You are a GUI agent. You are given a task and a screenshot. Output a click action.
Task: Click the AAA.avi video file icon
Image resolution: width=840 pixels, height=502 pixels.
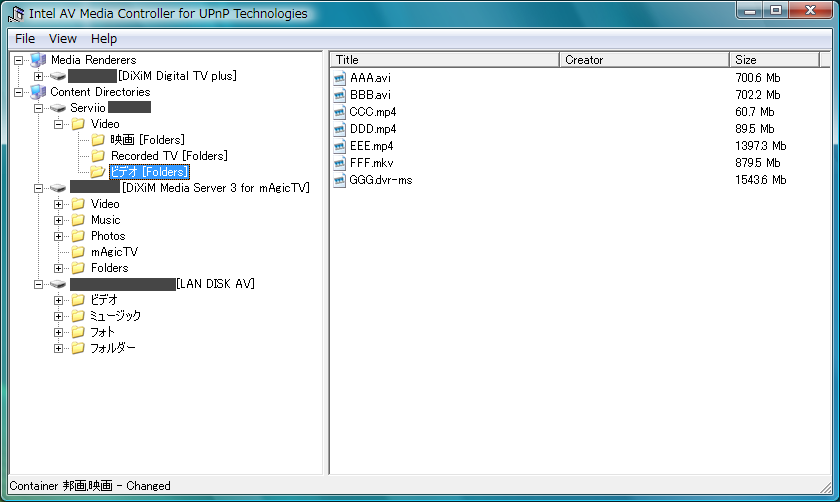pyautogui.click(x=339, y=79)
